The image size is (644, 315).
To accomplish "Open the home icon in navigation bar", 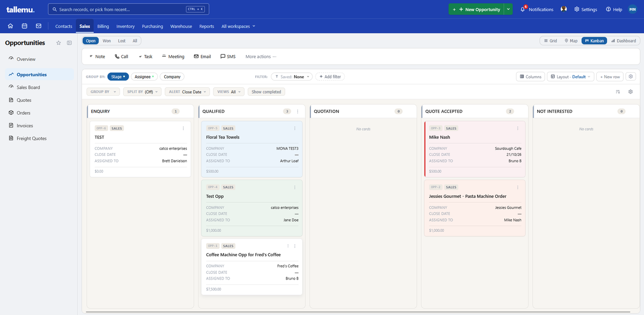I will click(11, 26).
